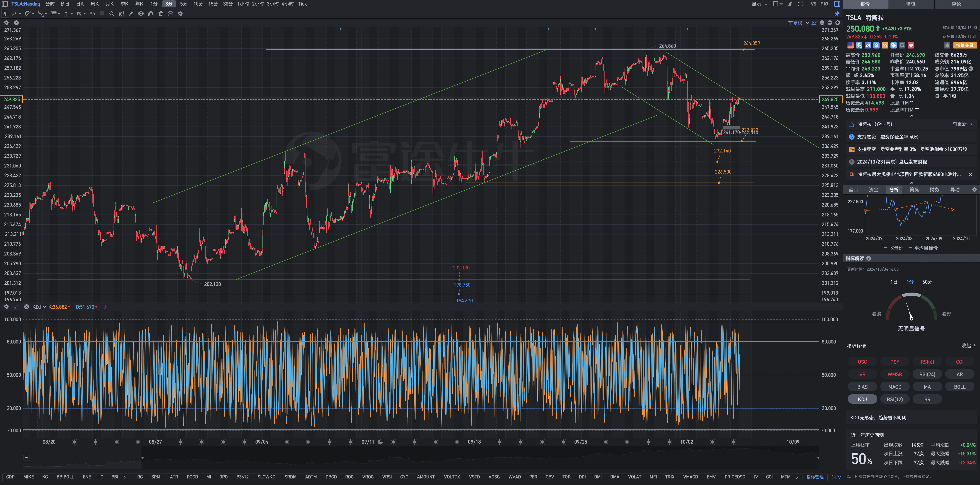The height and width of the screenshot is (485, 980).
Task: Open main chart settings gear
Action: pos(6,23)
